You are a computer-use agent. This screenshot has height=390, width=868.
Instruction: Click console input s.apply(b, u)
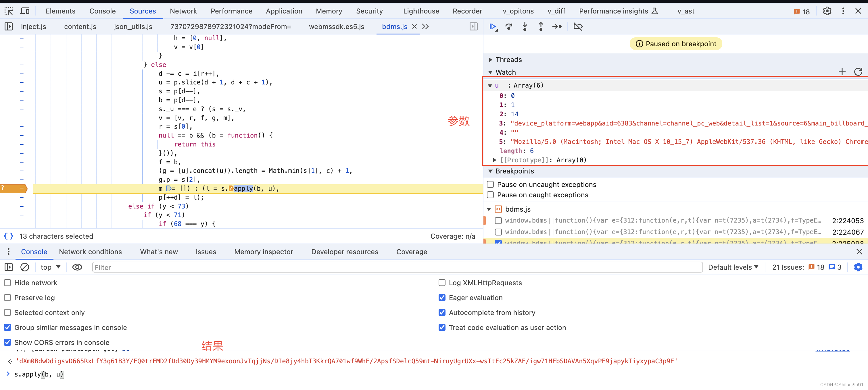click(39, 374)
